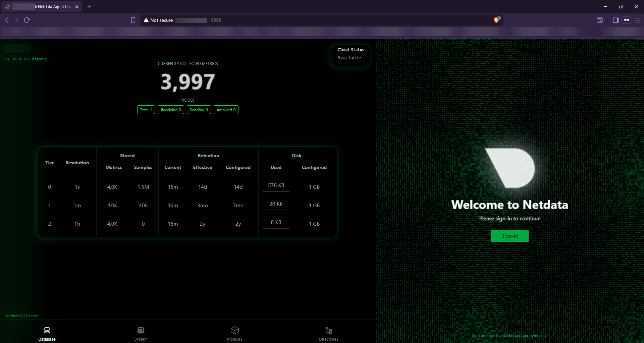Click the Not secure warning icon
This screenshot has width=644, height=343.
click(146, 20)
